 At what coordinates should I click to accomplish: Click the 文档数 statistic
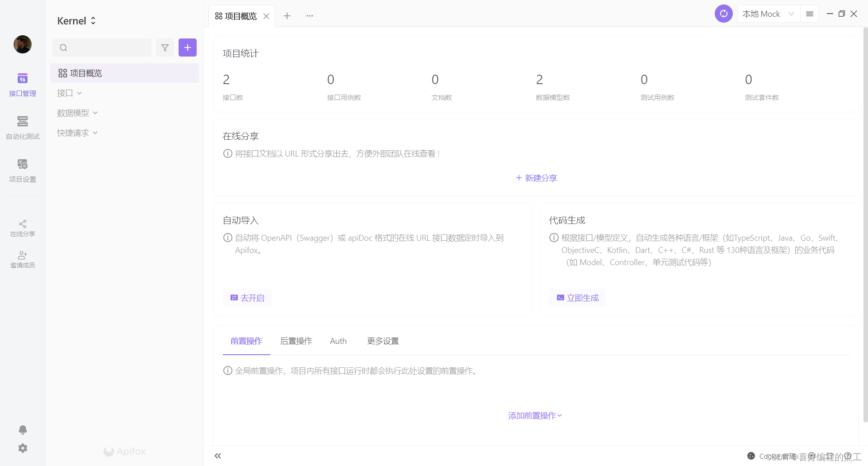point(442,87)
